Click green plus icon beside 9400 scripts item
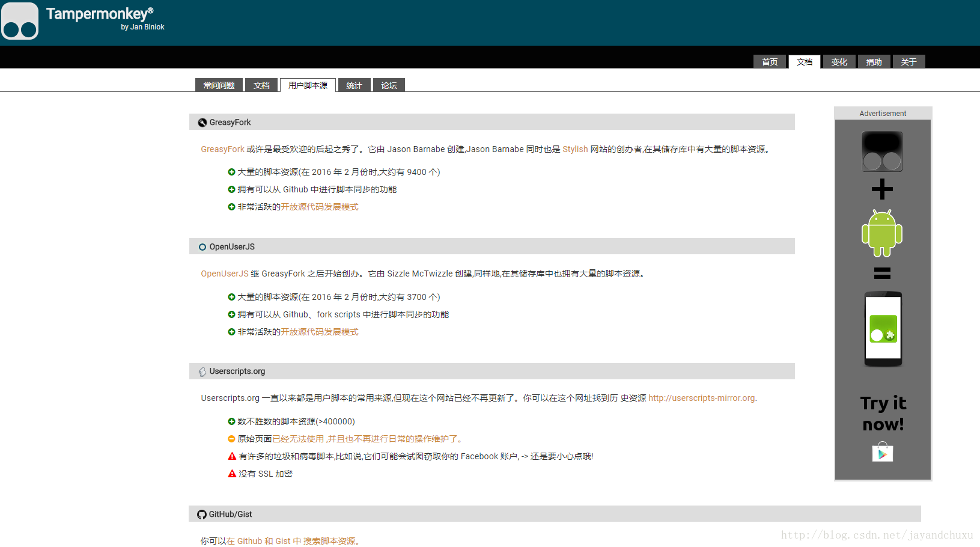Image resolution: width=980 pixels, height=547 pixels. click(231, 172)
